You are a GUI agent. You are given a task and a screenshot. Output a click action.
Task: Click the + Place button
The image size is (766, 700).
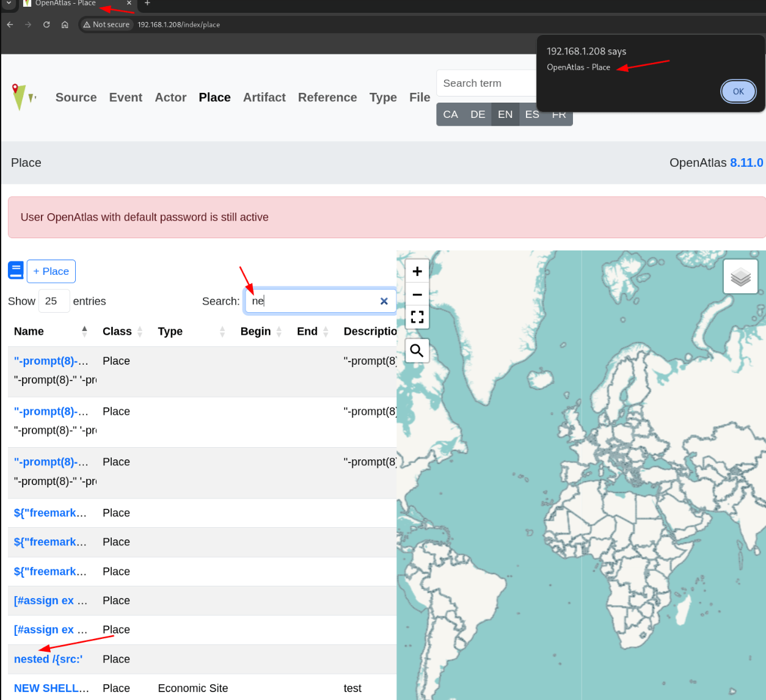pyautogui.click(x=51, y=271)
